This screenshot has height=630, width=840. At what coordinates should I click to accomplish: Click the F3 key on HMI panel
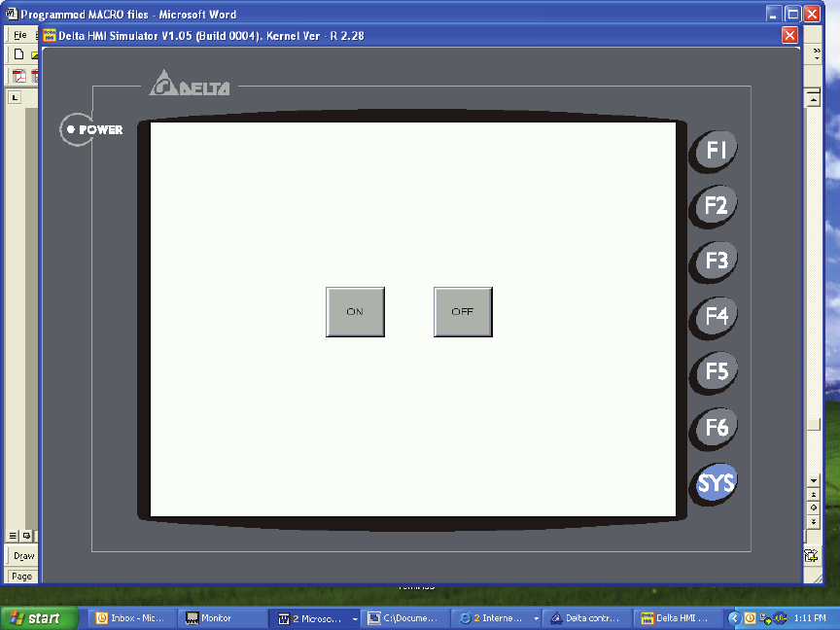716,262
